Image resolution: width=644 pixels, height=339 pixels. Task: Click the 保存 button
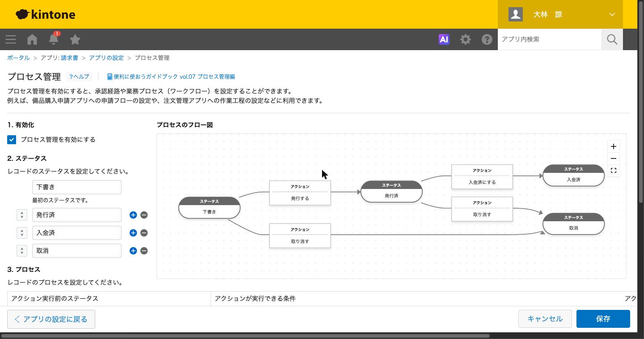click(603, 319)
